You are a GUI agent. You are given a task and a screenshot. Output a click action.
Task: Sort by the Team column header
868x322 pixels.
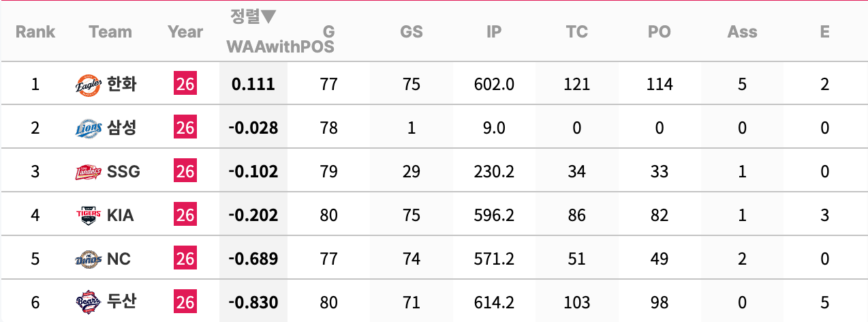pos(110,31)
